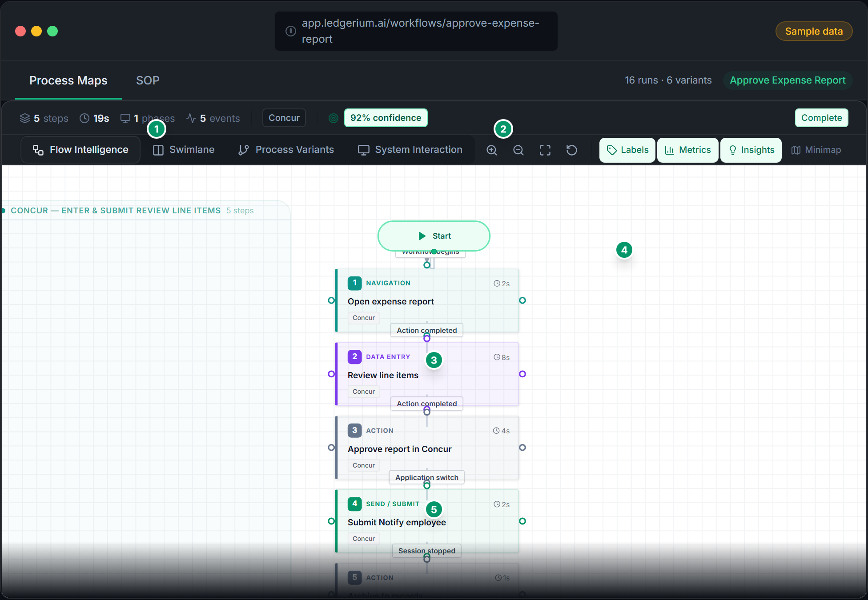Click the 4s duration on Approve report in Concur
Viewport: 868px width, 600px height.
(x=502, y=431)
